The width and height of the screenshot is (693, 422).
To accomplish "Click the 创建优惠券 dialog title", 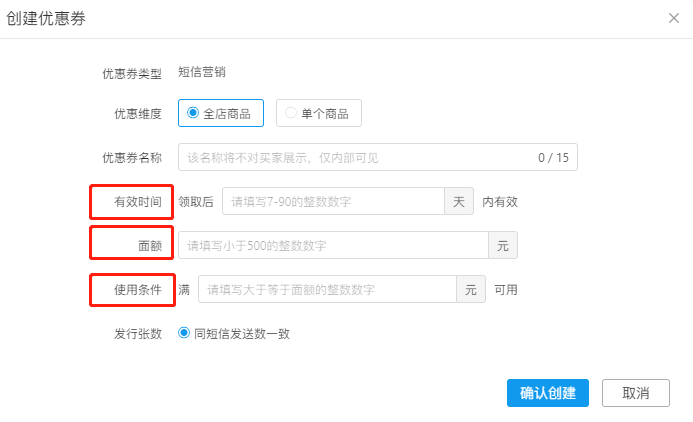I will 46,19.
